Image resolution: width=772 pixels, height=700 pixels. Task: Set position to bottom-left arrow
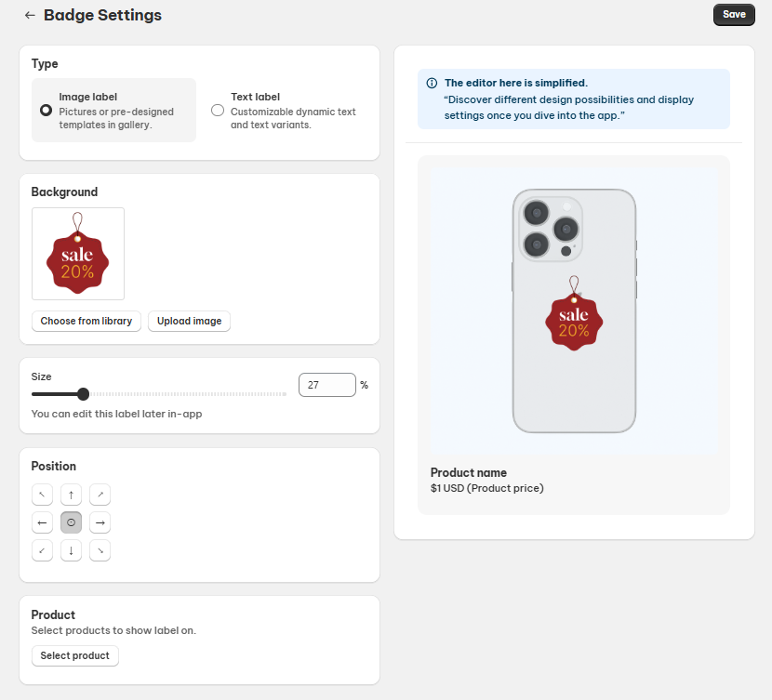[x=42, y=550]
